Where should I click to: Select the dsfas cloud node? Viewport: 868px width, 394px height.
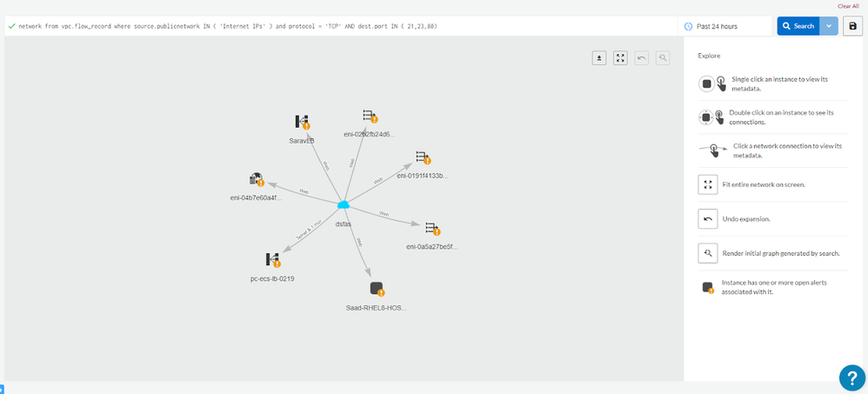[x=344, y=205]
